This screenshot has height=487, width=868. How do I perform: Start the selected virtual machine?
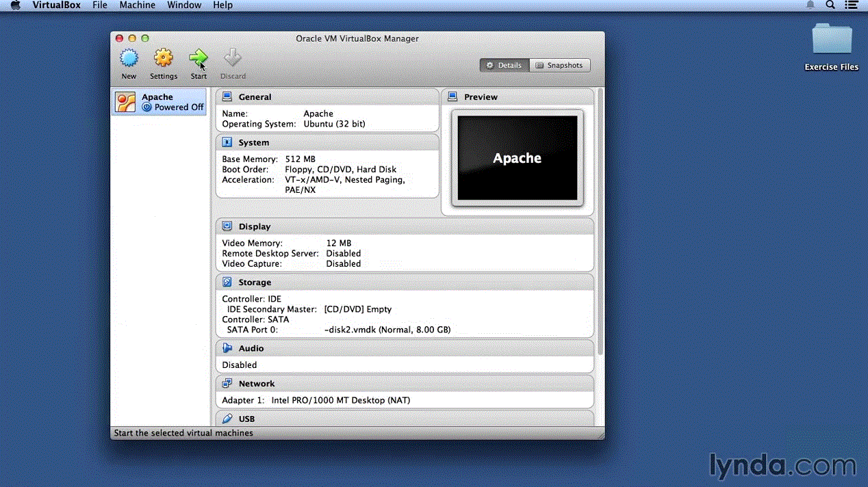[199, 59]
